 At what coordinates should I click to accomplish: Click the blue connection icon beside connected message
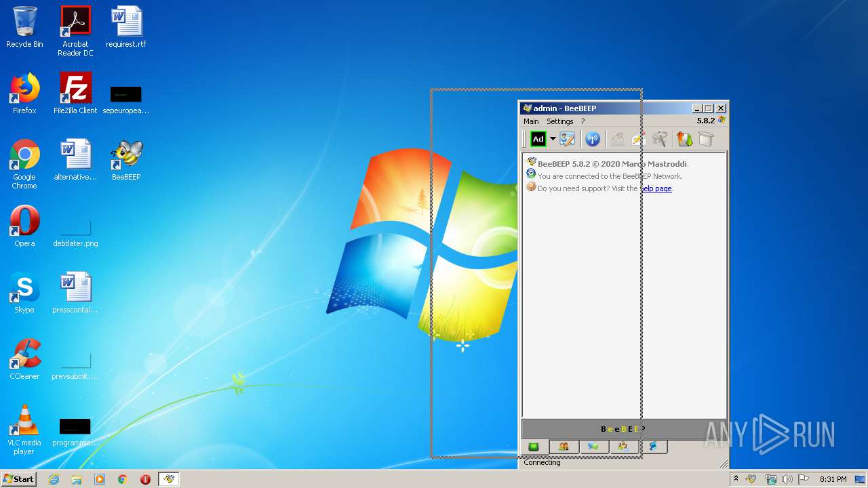point(531,174)
